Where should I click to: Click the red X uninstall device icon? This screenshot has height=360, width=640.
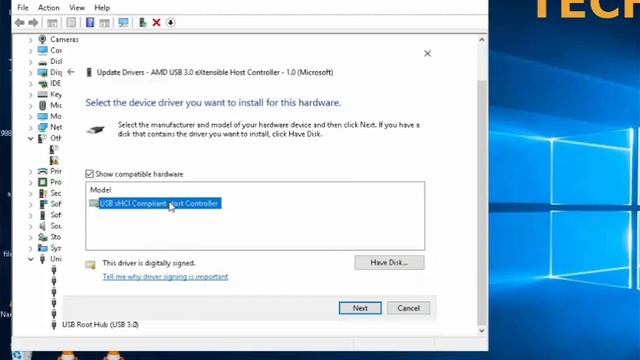156,22
